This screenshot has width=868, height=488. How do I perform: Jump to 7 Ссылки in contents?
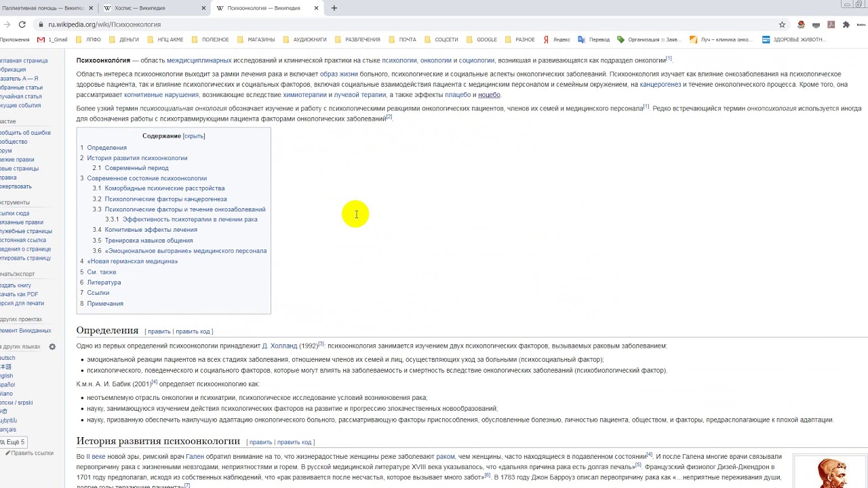pyautogui.click(x=94, y=293)
